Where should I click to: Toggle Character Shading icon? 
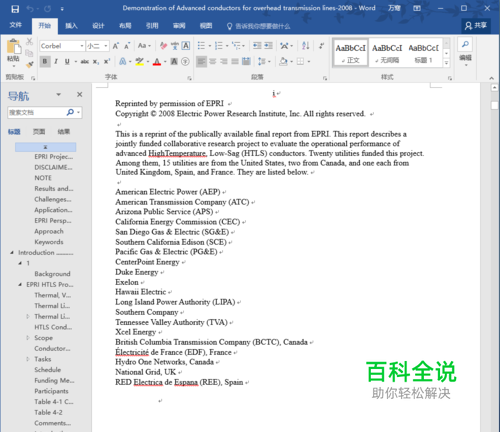coord(174,61)
